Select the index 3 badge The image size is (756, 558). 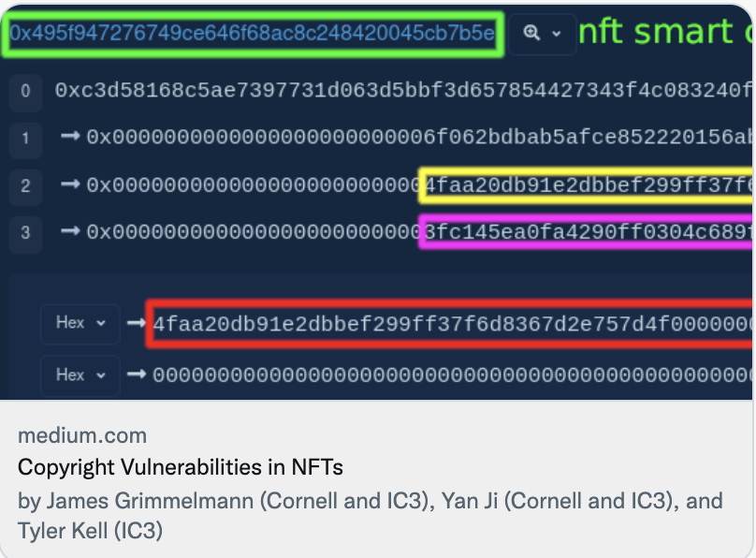tap(25, 232)
